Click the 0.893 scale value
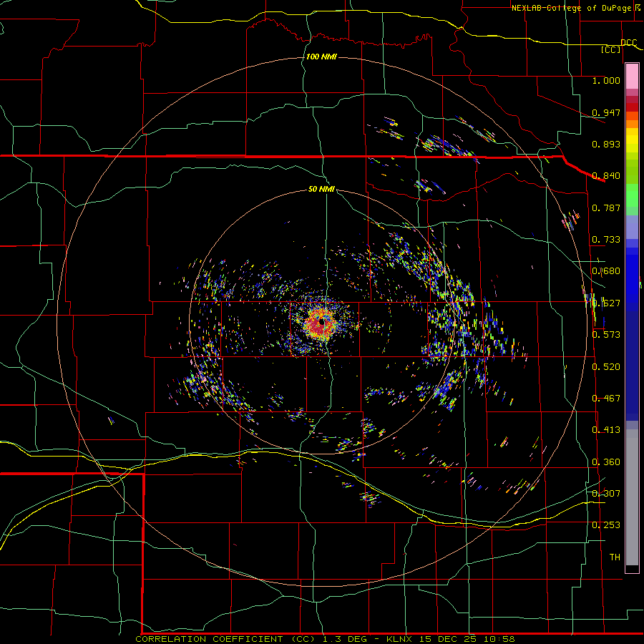This screenshot has height=644, width=644. pos(606,144)
